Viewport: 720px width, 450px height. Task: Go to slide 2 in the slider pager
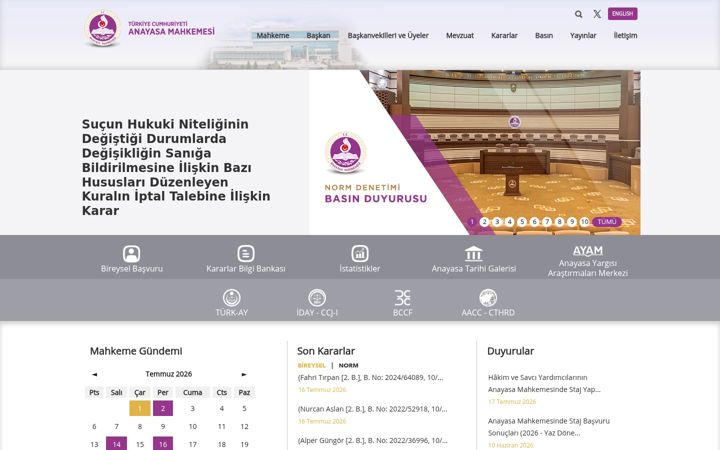484,222
